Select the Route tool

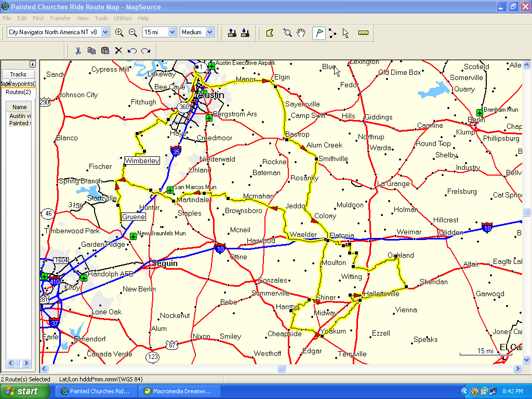[332, 33]
